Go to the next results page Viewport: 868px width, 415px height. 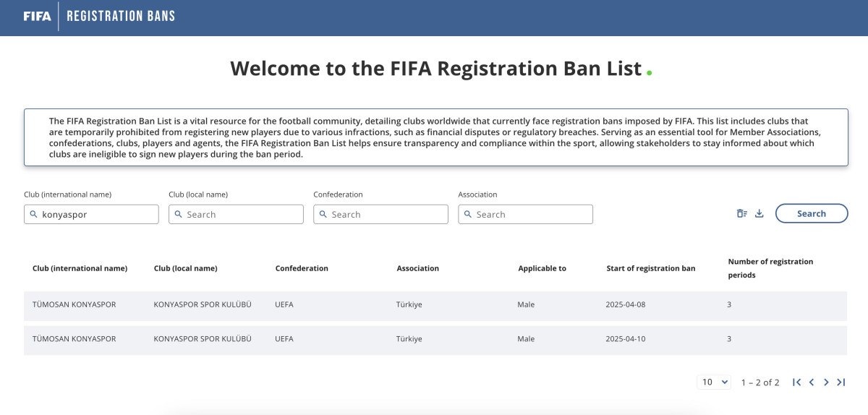pos(826,382)
